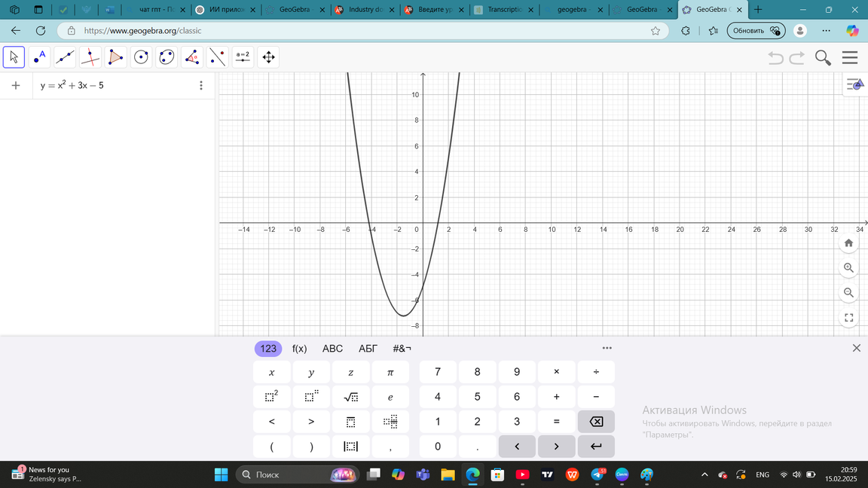Zoom in on the graph

(x=848, y=267)
